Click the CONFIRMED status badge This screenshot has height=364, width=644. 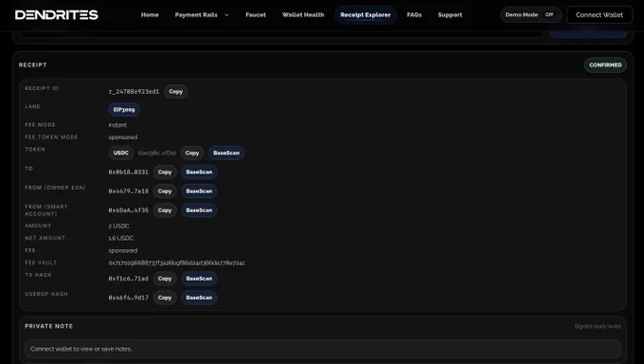(x=605, y=65)
